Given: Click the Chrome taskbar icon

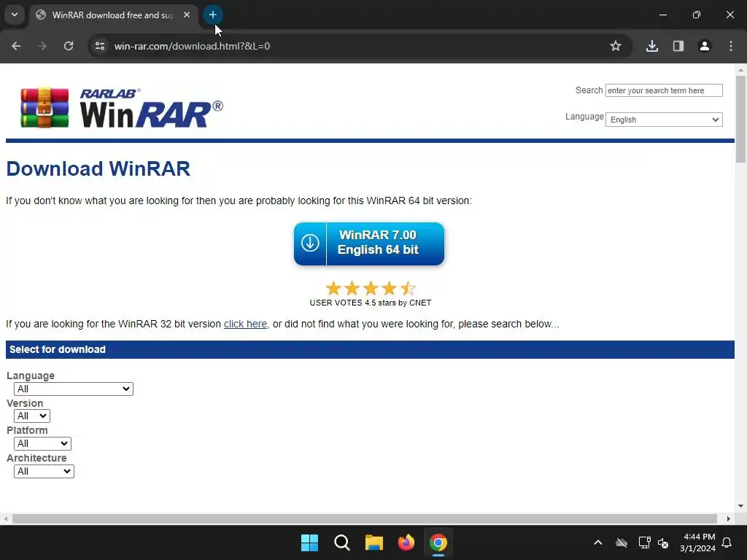Looking at the screenshot, I should click(x=438, y=542).
